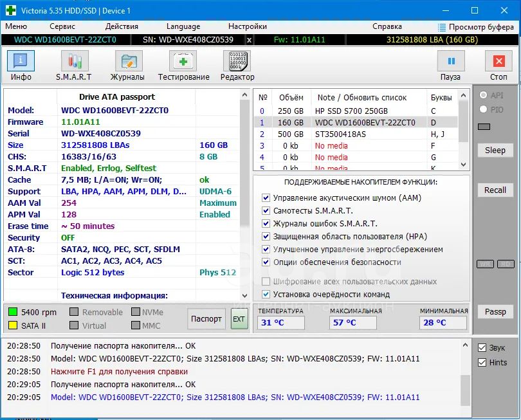
Task: Select ST3500418AS 500 GB drive row
Action: [x=356, y=134]
